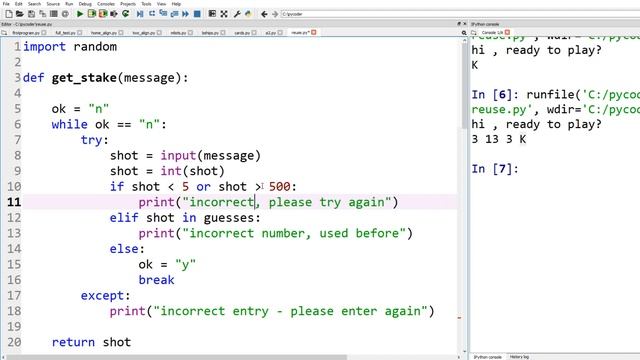Click 'elif shot in guesses:' line
This screenshot has height=360, width=640.
pyautogui.click(x=185, y=218)
